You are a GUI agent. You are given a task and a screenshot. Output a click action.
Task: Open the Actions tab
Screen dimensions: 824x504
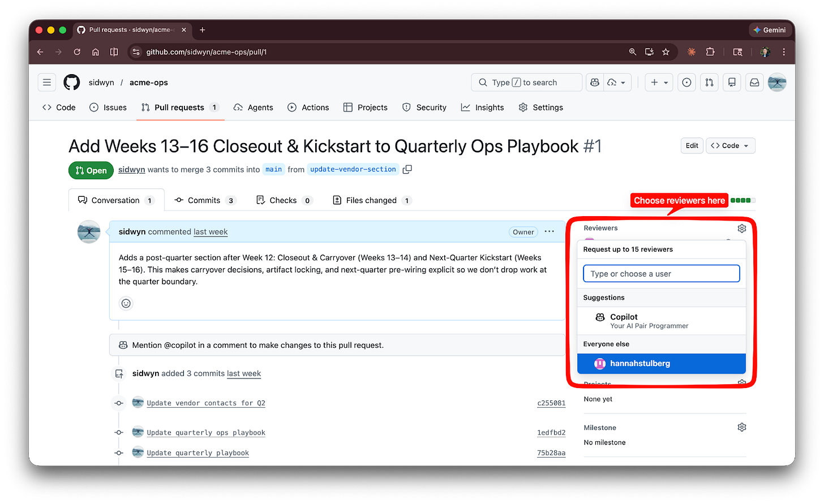[308, 107]
